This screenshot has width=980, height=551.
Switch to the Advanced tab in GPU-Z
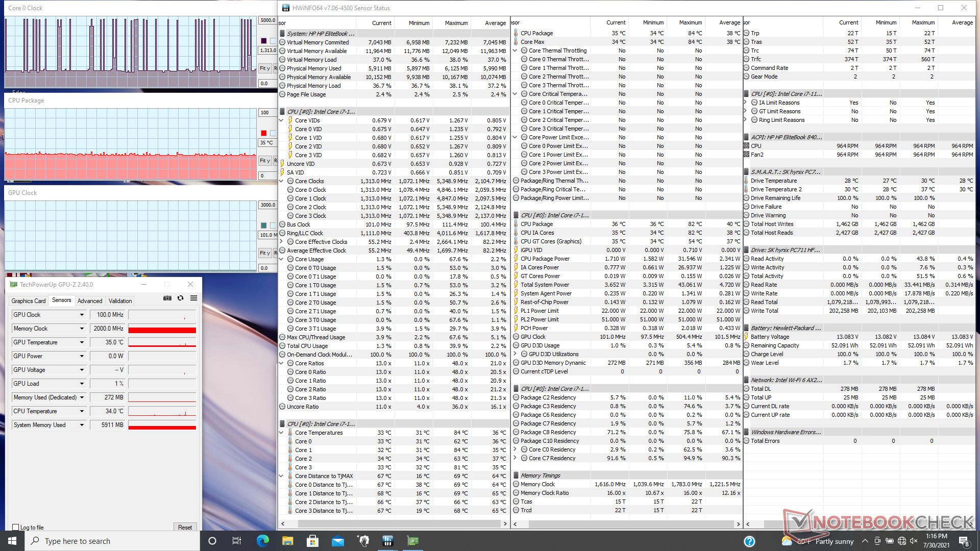[90, 301]
